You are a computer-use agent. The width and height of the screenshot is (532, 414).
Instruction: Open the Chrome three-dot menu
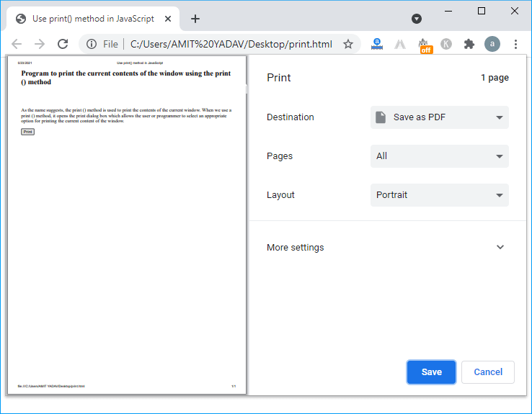pyautogui.click(x=515, y=44)
